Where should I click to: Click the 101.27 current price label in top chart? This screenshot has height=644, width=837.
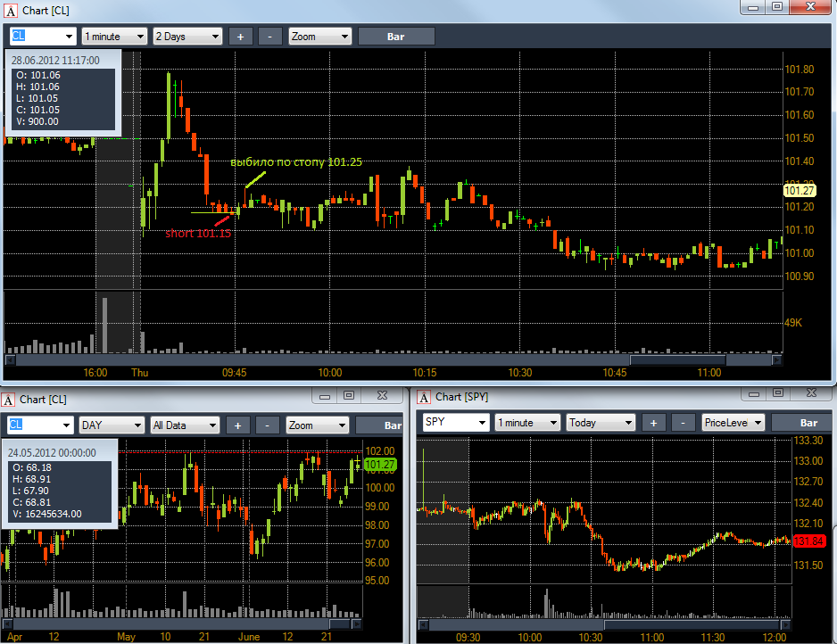pos(800,191)
